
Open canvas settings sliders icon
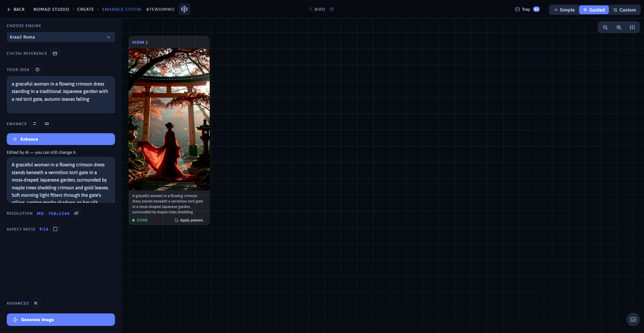(632, 27)
